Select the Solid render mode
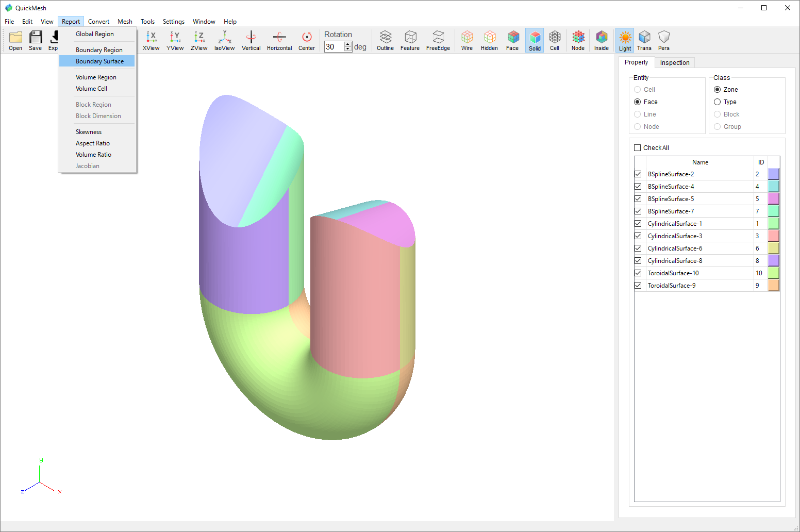 click(x=535, y=40)
